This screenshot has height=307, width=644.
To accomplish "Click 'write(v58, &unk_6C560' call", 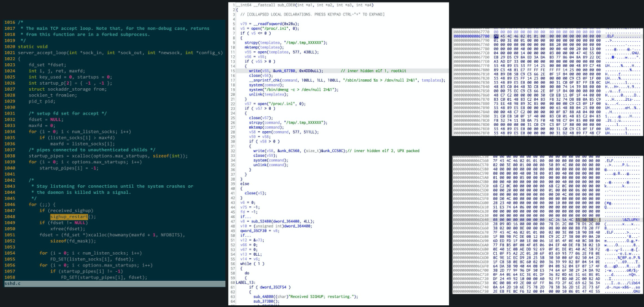I will tap(300, 151).
